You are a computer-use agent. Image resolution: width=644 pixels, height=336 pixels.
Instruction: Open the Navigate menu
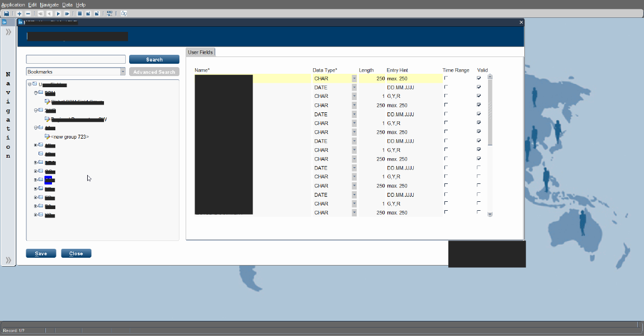(x=50, y=4)
